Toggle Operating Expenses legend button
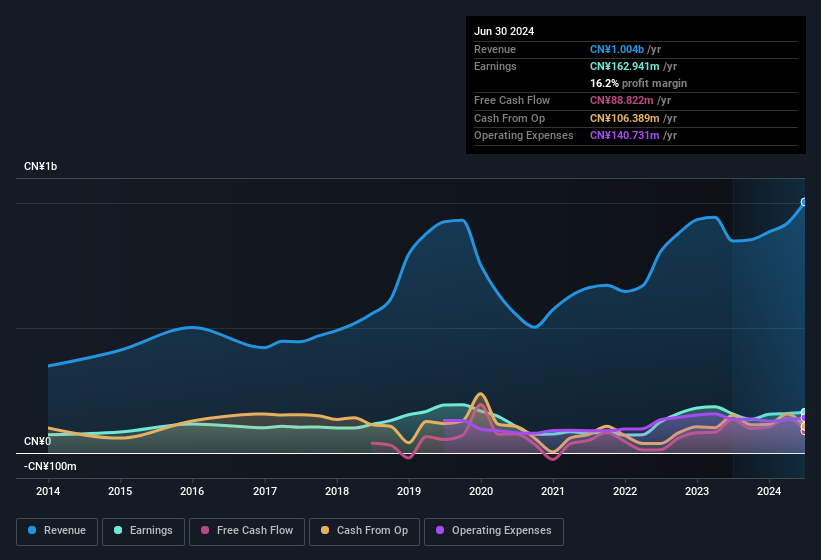 click(493, 531)
